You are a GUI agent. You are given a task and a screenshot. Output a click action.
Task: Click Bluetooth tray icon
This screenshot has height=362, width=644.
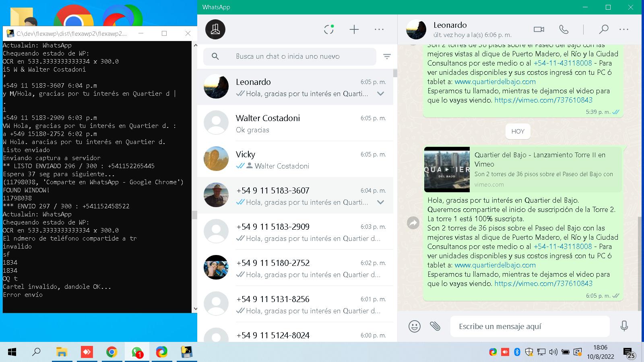[517, 352]
